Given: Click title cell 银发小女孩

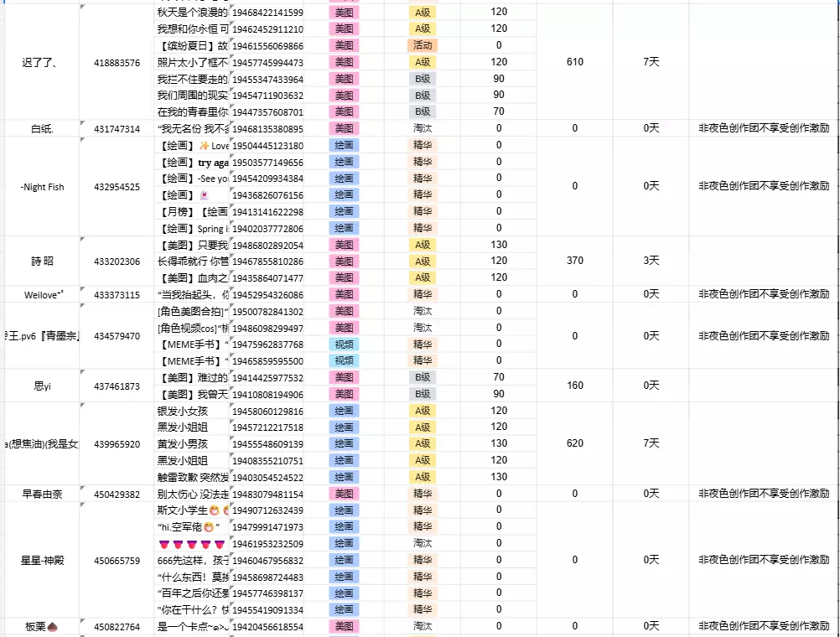Looking at the screenshot, I should pyautogui.click(x=192, y=411).
